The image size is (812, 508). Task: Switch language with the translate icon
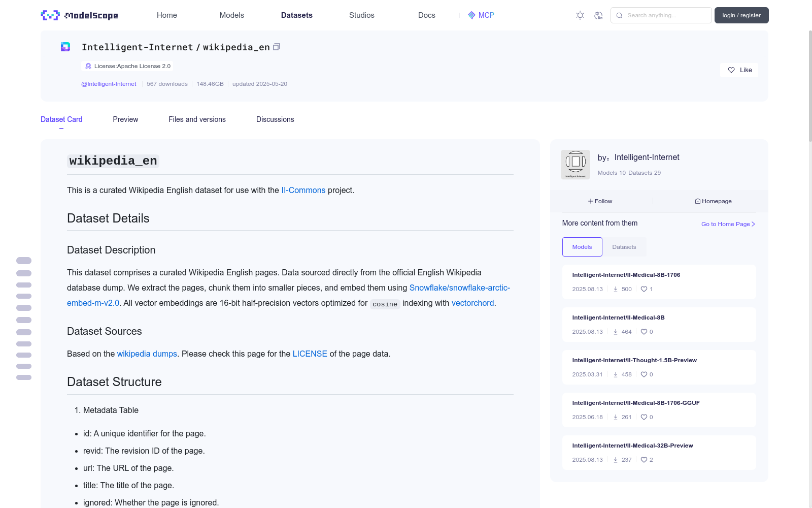[x=598, y=15]
